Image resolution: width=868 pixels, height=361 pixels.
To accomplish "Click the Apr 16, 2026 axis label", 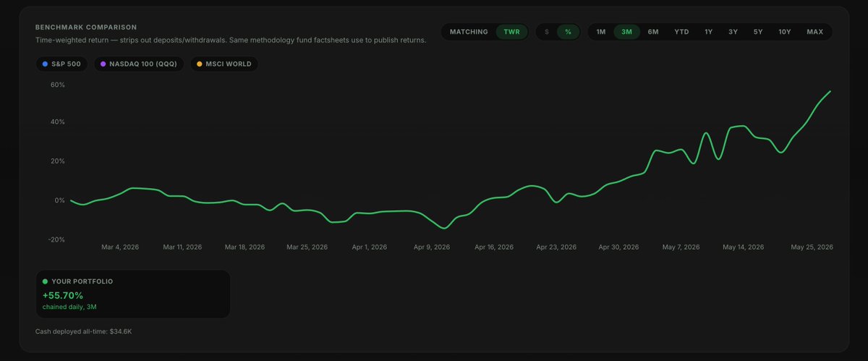I will pos(494,247).
